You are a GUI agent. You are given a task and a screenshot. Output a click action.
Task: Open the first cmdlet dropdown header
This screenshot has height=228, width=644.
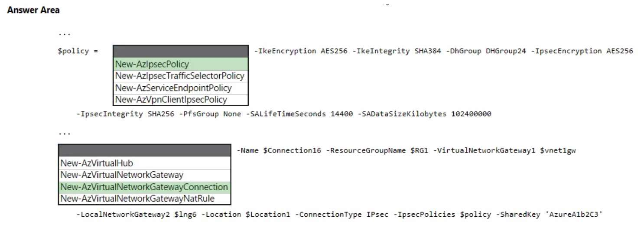click(x=180, y=51)
